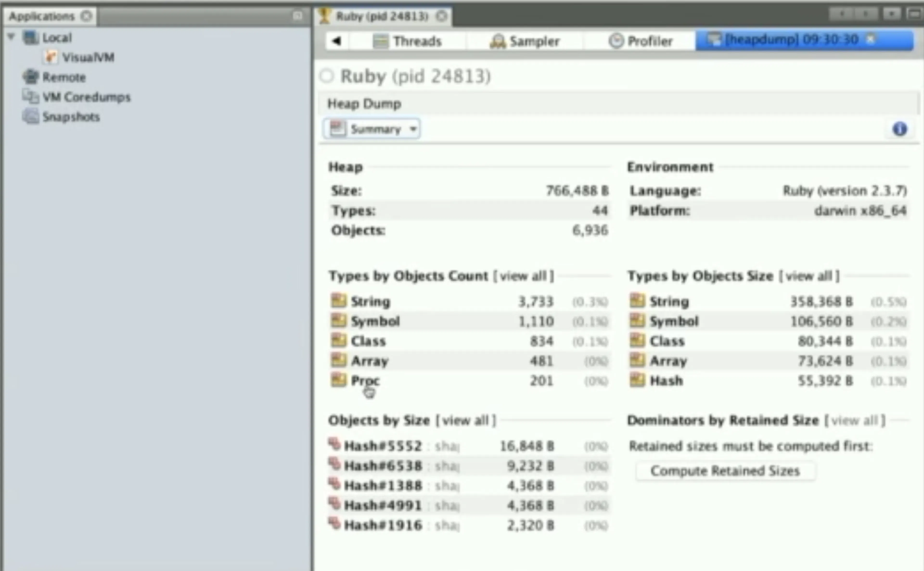This screenshot has height=571, width=924.
Task: Collapse the Local tree node
Action: (x=11, y=37)
